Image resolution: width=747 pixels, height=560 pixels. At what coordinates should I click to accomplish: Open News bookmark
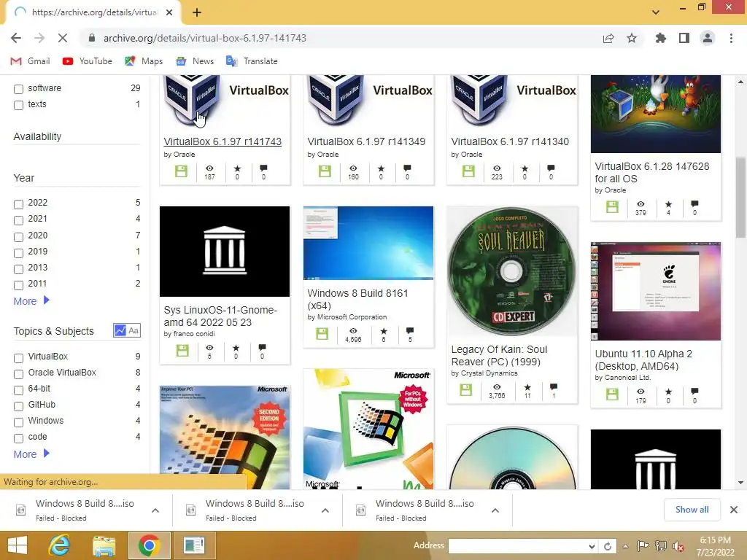[x=194, y=61]
